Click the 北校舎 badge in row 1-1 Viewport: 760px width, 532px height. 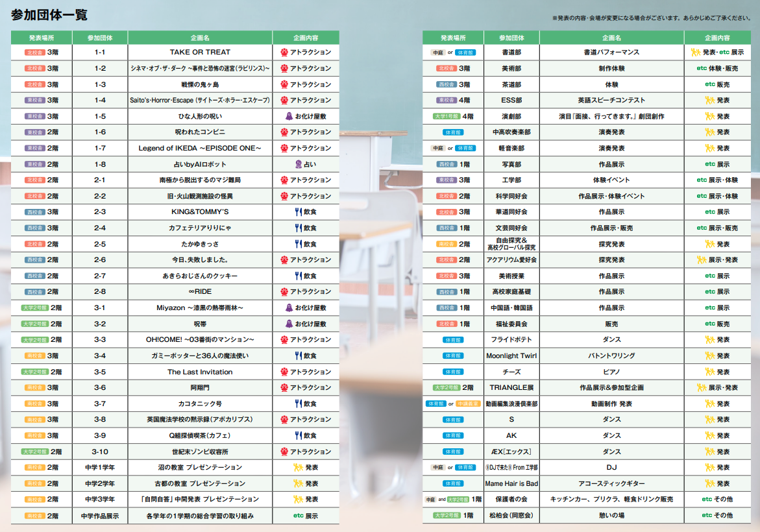click(x=34, y=53)
